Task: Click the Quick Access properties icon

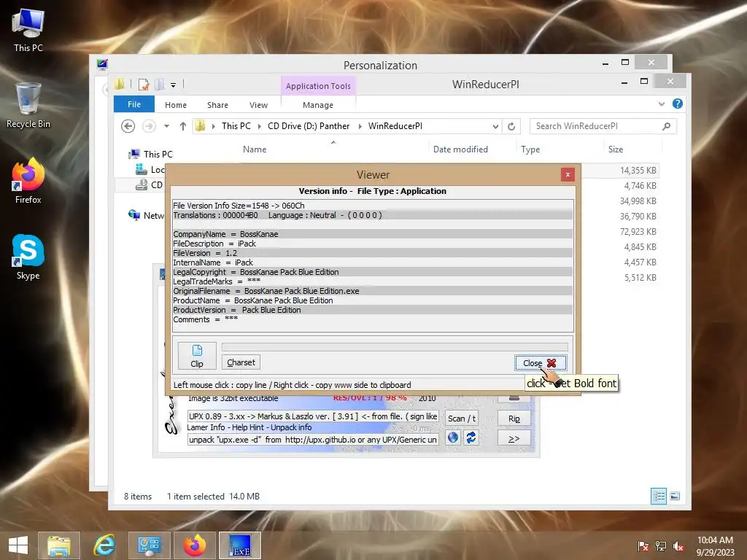Action: [x=144, y=85]
